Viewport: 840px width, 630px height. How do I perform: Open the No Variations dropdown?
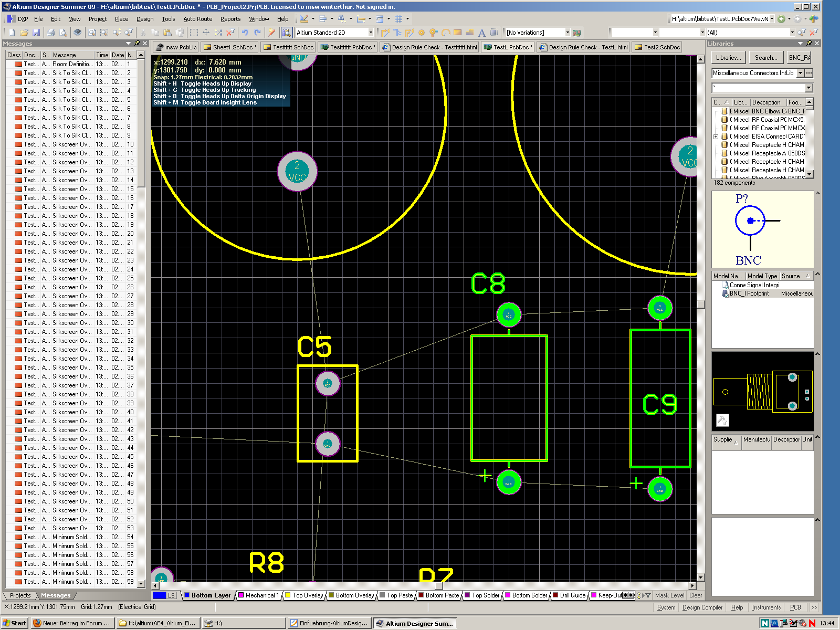pos(568,33)
